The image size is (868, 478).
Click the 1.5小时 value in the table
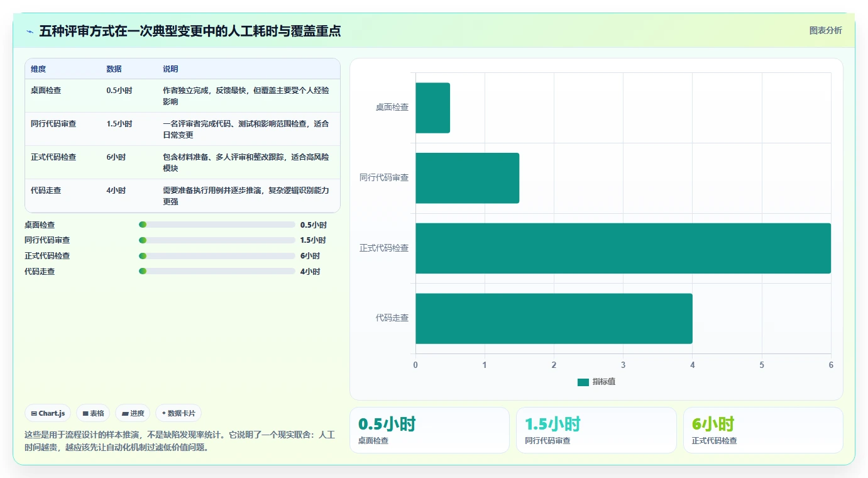[x=119, y=124]
